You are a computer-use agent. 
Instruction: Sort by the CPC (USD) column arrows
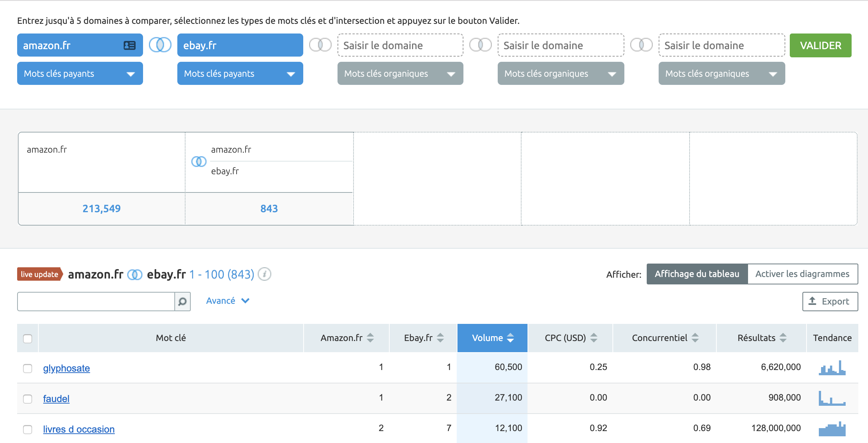point(594,338)
